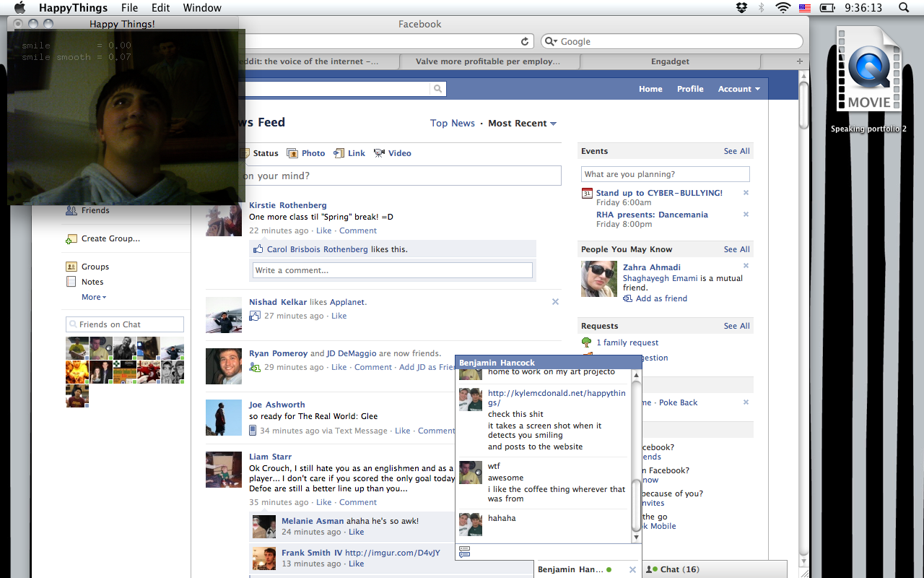Expand the More sidebar section
This screenshot has width=924, height=578.
pos(93,297)
